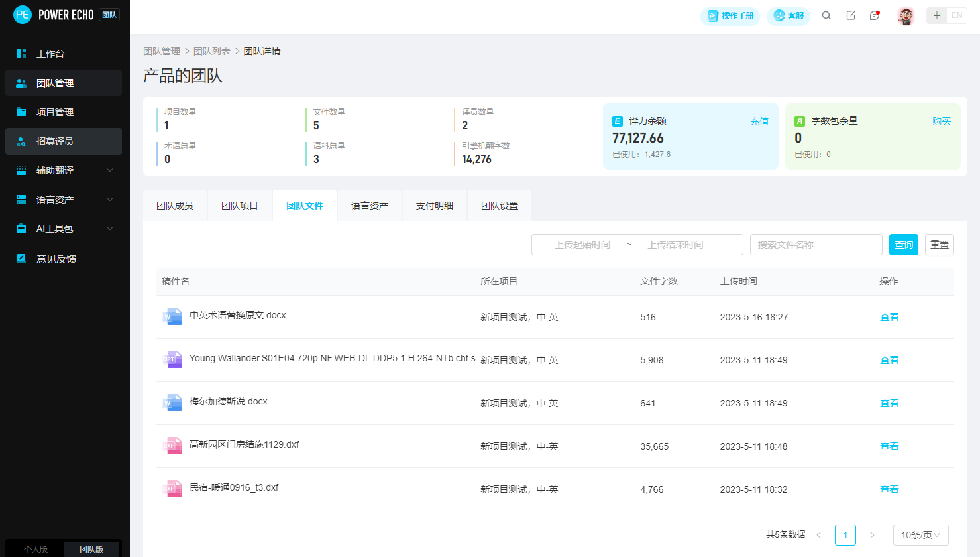Click the edit note icon in header

pos(851,15)
